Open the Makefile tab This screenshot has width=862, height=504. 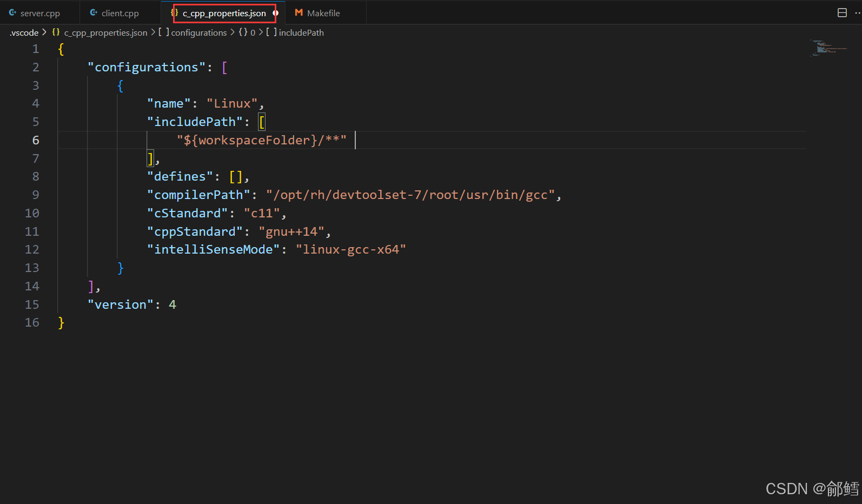(x=323, y=13)
